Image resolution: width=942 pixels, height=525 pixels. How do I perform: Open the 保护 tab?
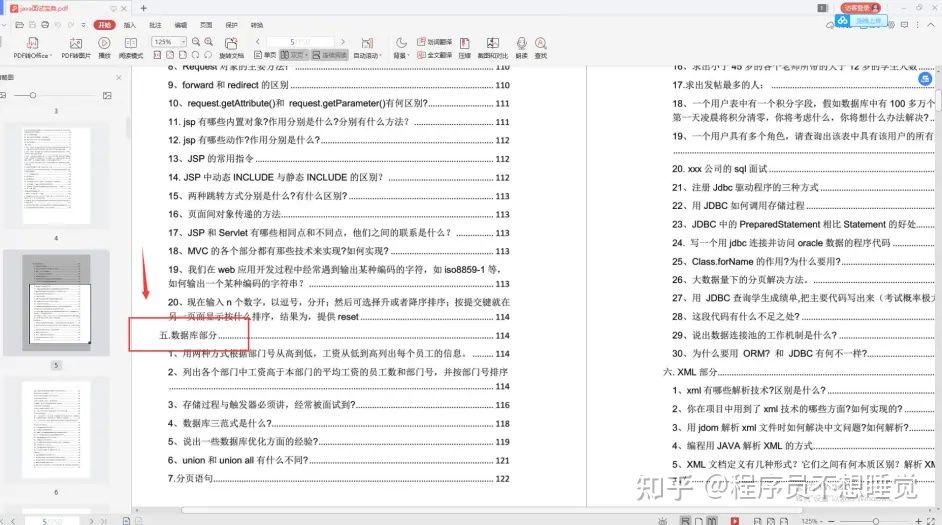[x=231, y=25]
